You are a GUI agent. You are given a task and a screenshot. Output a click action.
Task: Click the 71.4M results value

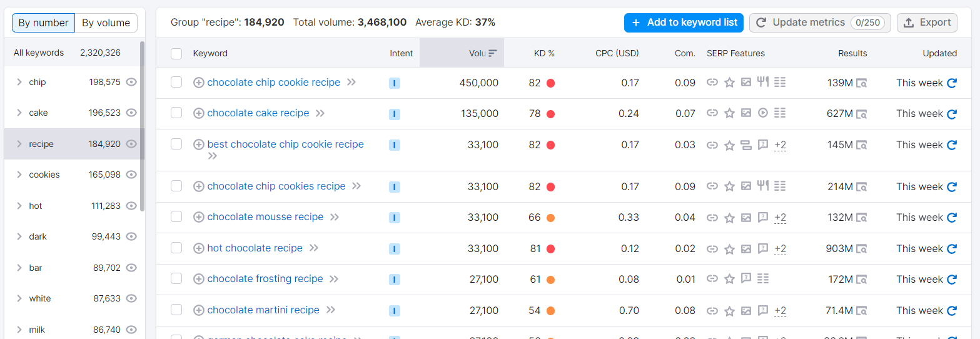pyautogui.click(x=839, y=311)
